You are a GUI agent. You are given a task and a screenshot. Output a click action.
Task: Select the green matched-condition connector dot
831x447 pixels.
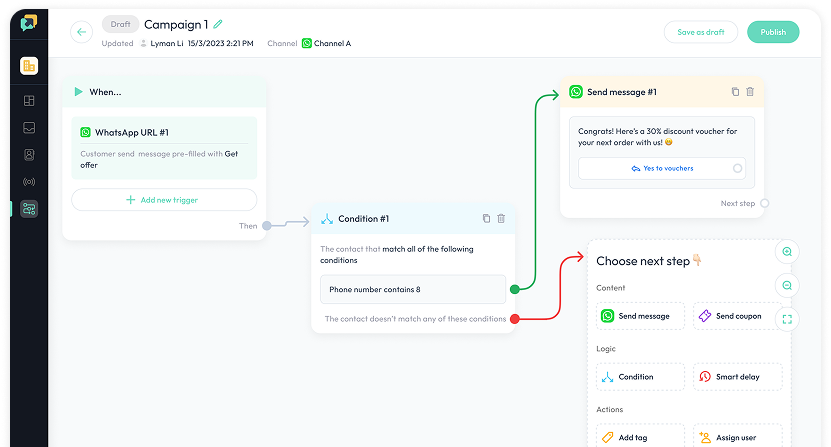click(x=514, y=289)
